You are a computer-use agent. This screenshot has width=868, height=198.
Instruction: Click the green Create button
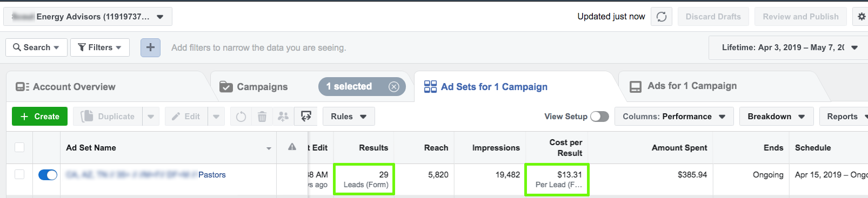pyautogui.click(x=39, y=117)
